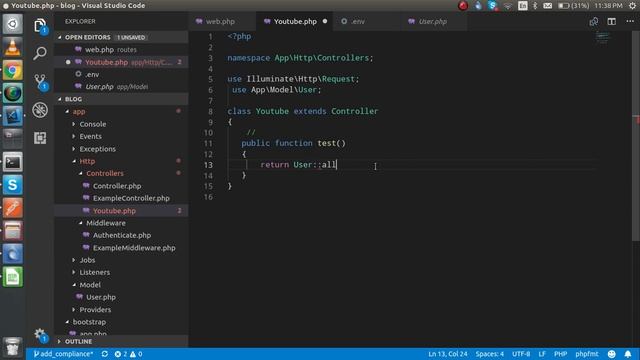
Task: Open the system battery indicator
Action: coord(573,6)
